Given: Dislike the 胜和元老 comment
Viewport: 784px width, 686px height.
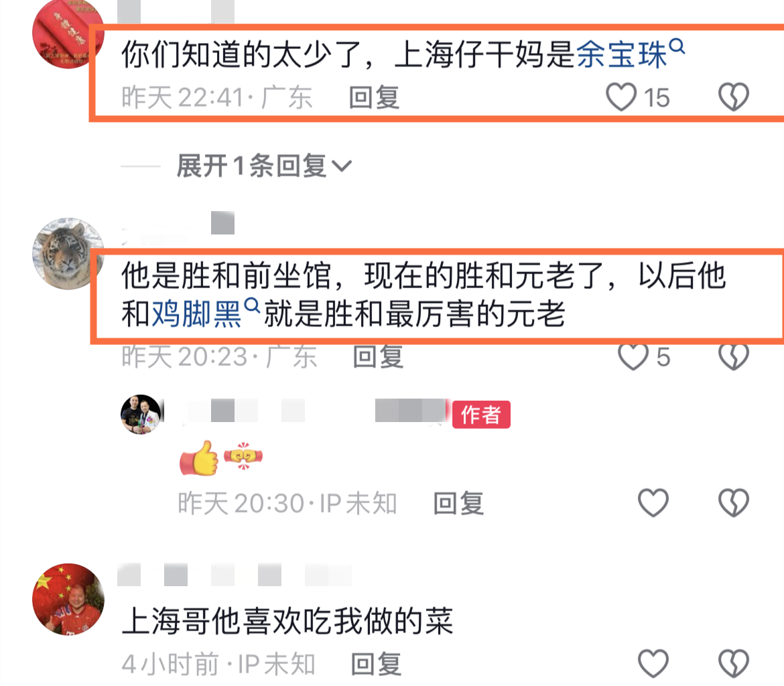Looking at the screenshot, I should (x=734, y=356).
